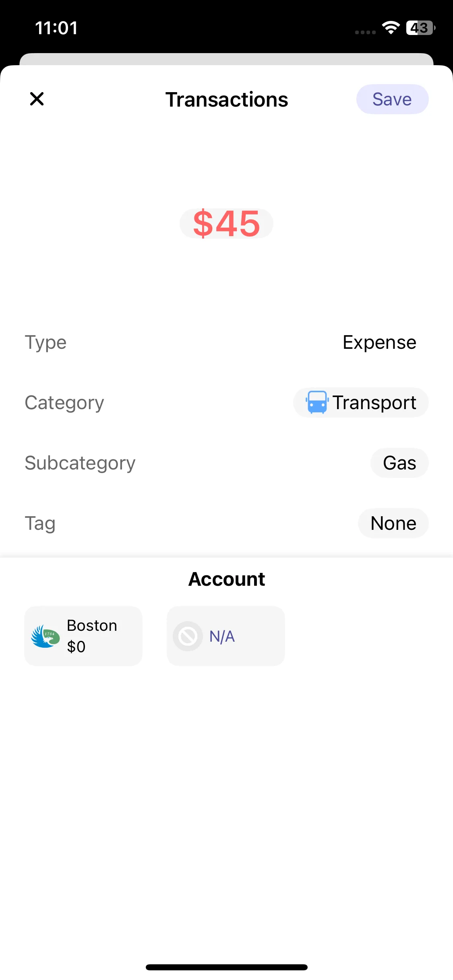Close the transaction sheet with the X
This screenshot has height=980, width=453.
[37, 99]
